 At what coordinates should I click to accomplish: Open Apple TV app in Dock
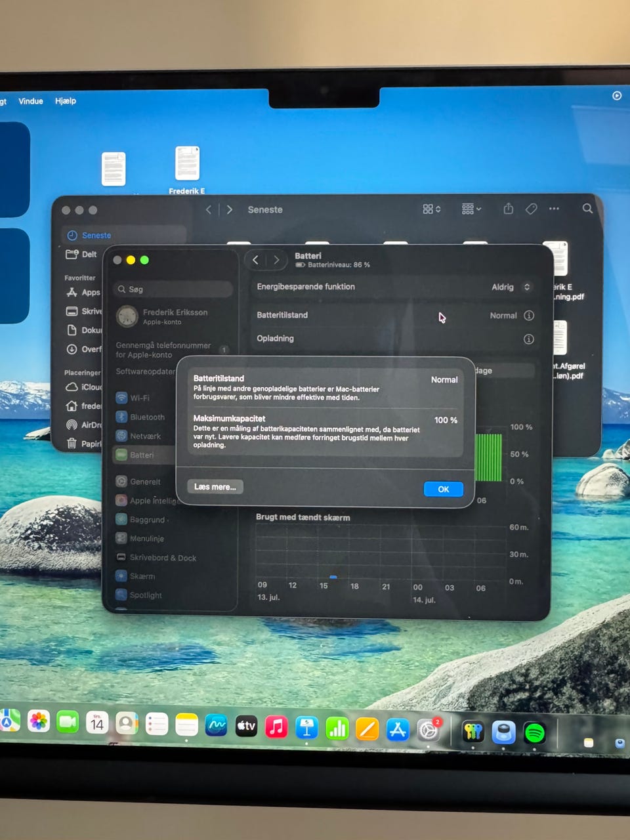click(x=246, y=726)
